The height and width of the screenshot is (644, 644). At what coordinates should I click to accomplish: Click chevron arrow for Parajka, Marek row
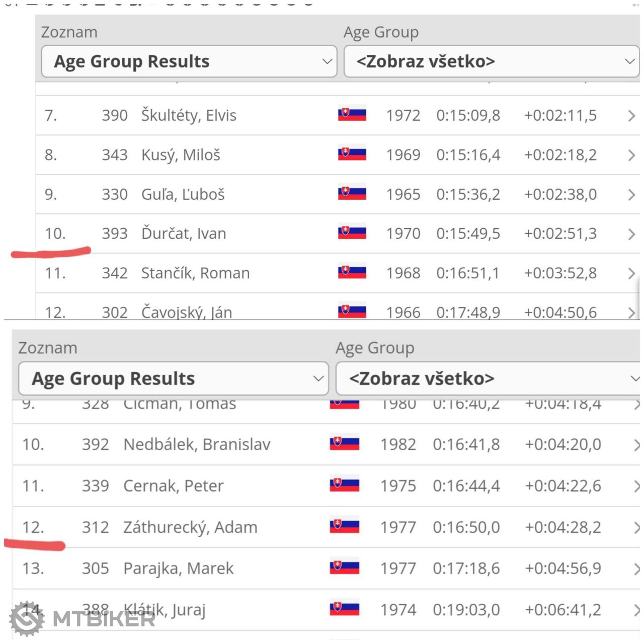[637, 569]
